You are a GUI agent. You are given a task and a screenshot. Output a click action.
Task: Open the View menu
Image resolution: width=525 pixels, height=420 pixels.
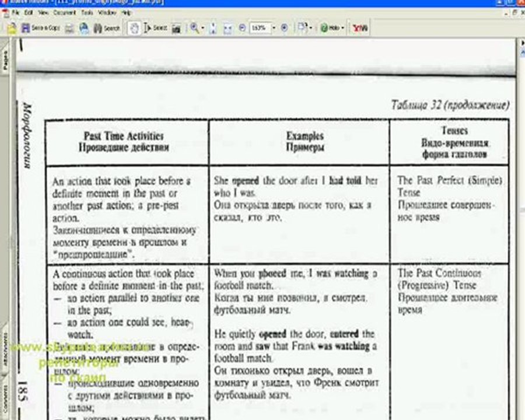(x=43, y=13)
